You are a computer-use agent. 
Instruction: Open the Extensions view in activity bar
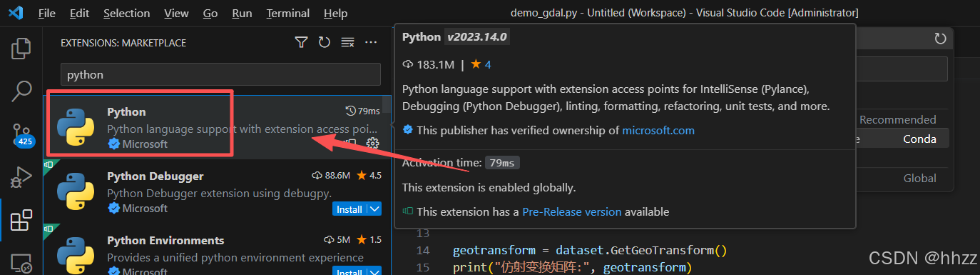21,221
